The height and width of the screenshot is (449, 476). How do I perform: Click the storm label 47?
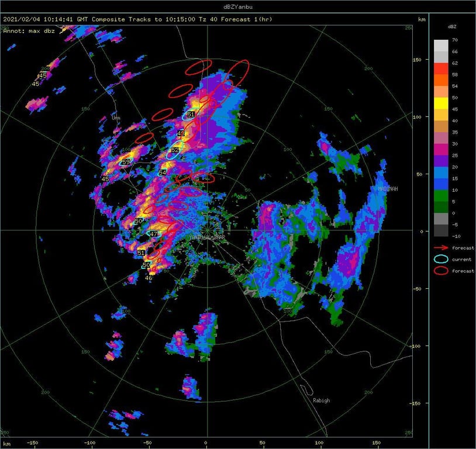coord(154,234)
